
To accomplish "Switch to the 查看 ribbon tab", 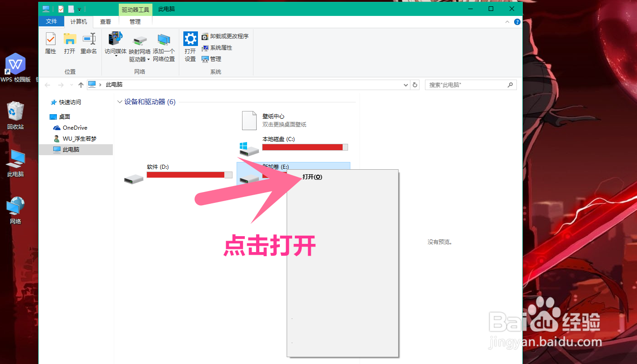I will (x=105, y=21).
